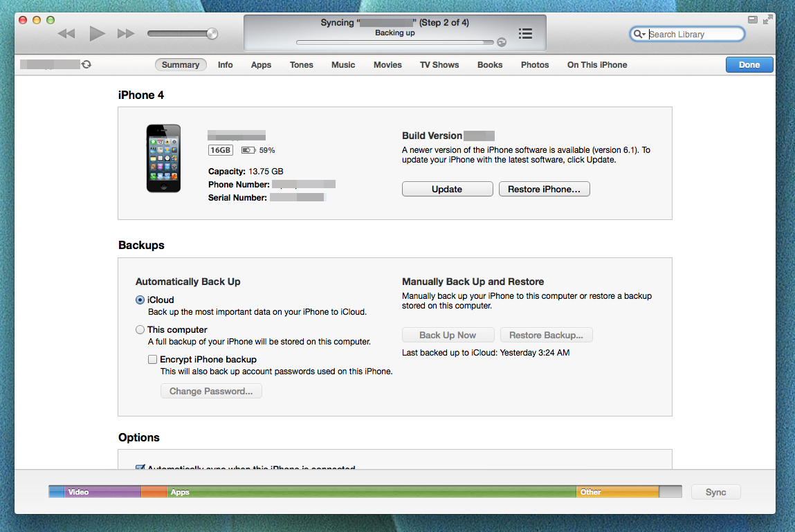The height and width of the screenshot is (532, 795).
Task: Click the orange photos storage segment
Action: pos(154,492)
